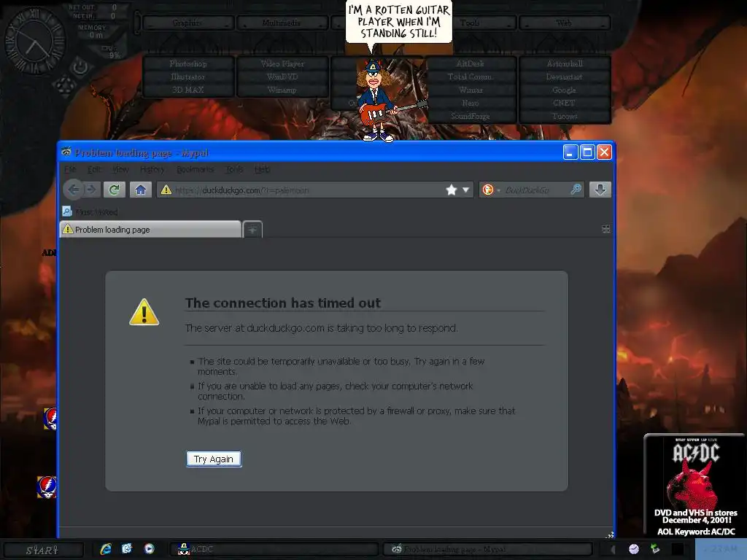This screenshot has width=747, height=560.
Task: Open Tucows from the Web list
Action: tap(565, 116)
